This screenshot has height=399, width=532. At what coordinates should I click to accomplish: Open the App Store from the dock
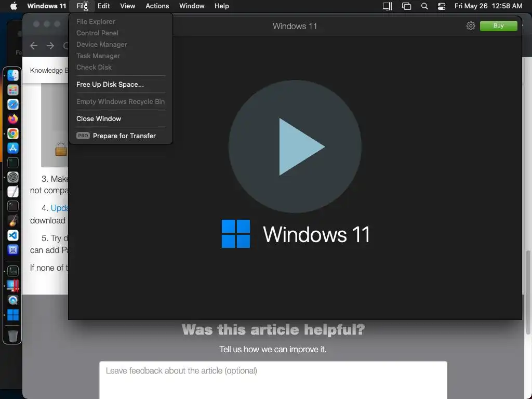click(13, 148)
